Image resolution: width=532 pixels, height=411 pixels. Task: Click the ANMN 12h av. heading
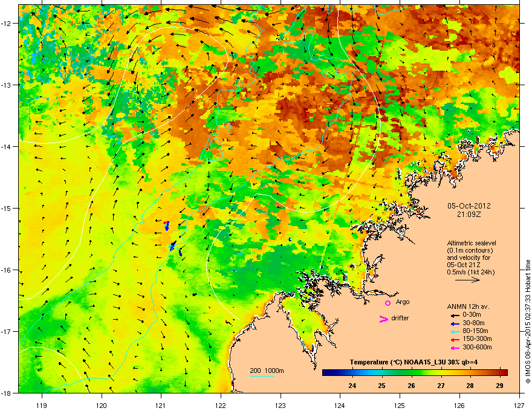(468, 307)
